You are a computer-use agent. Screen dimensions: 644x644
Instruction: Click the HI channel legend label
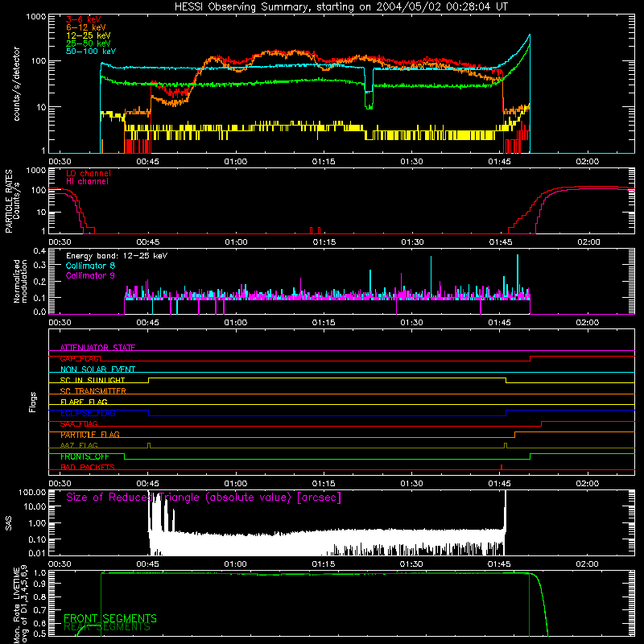point(88,182)
